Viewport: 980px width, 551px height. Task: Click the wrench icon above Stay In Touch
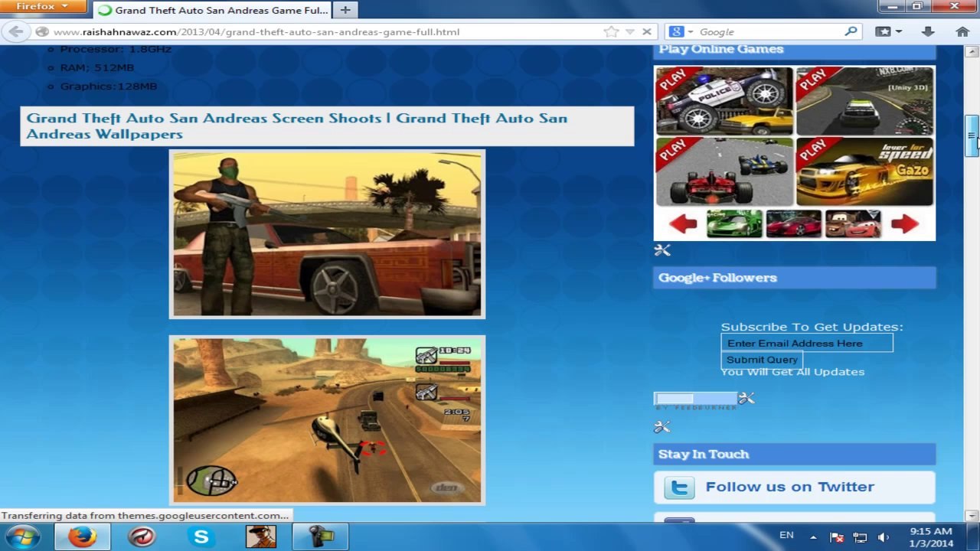click(662, 426)
